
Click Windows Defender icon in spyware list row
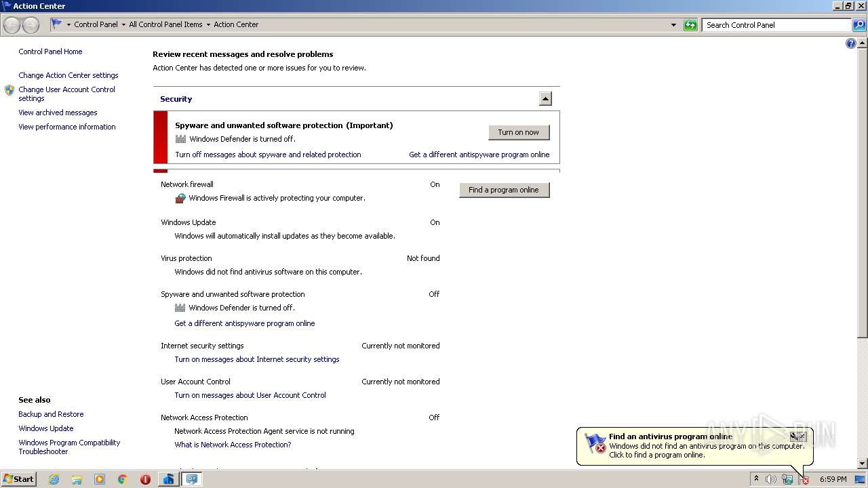(x=180, y=308)
